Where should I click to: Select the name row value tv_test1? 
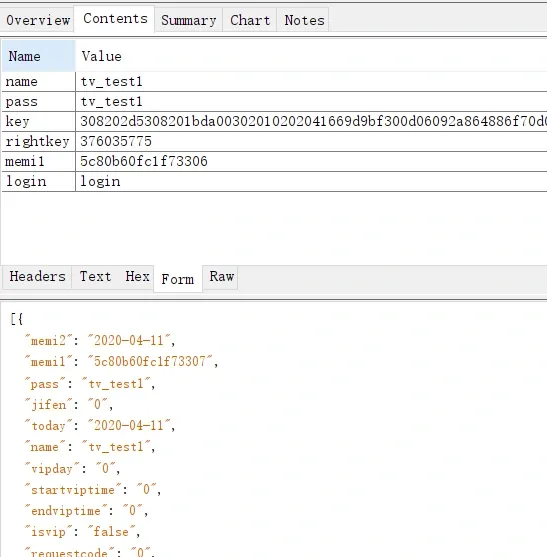point(111,82)
